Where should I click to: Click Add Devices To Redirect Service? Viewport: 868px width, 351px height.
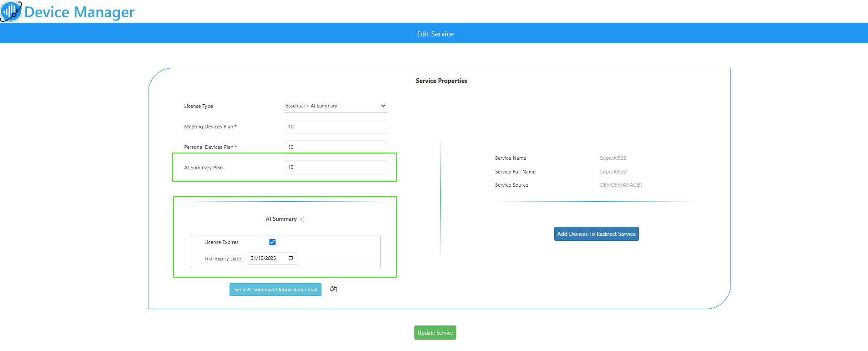[597, 234]
